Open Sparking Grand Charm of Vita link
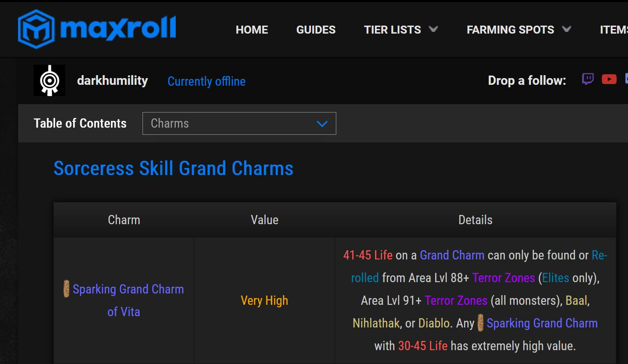 (128, 289)
